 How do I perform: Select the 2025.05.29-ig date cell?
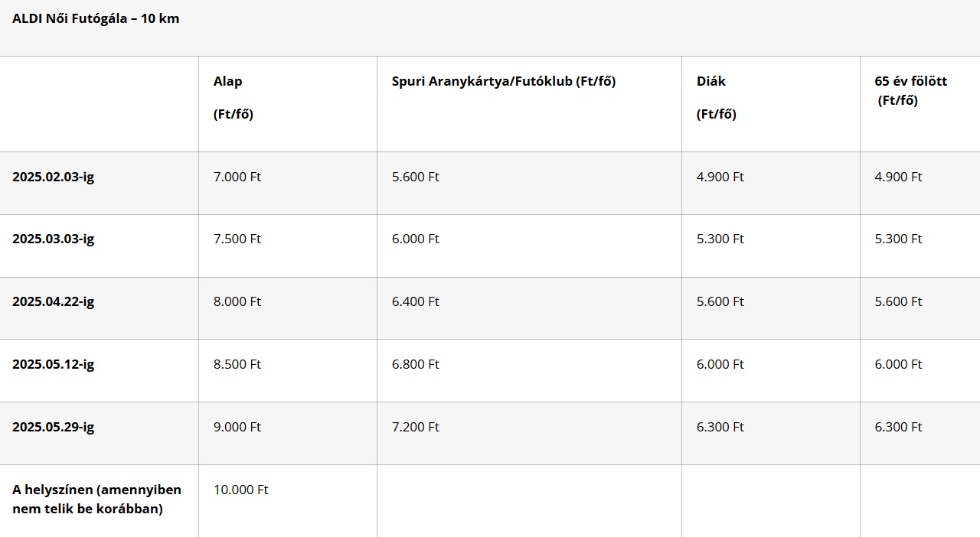click(x=54, y=427)
